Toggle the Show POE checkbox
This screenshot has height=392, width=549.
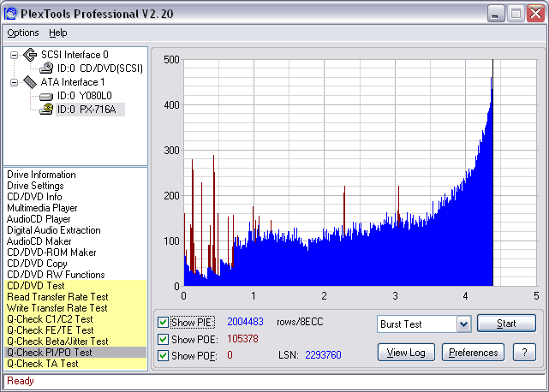click(163, 339)
